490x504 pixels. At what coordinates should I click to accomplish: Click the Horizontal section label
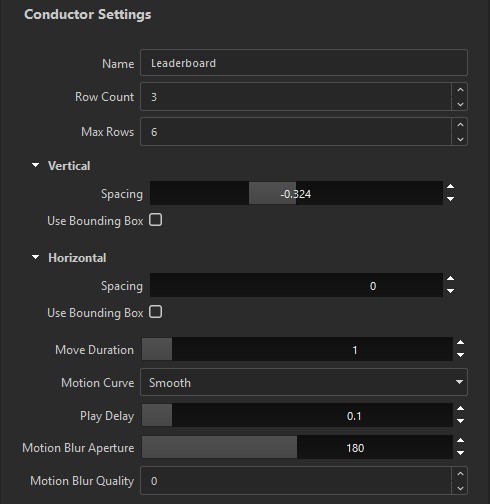77,258
